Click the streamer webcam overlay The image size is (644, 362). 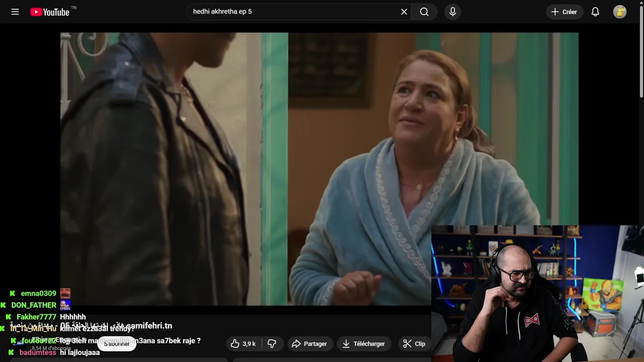(537, 294)
